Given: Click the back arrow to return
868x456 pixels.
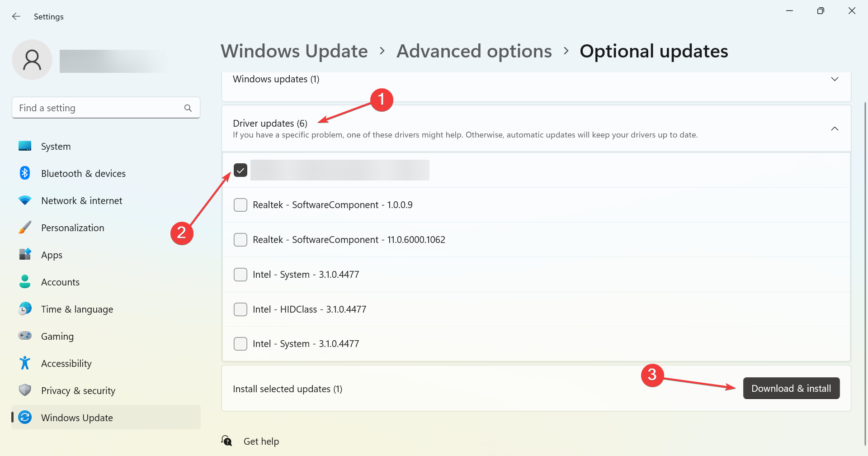Looking at the screenshot, I should pyautogui.click(x=16, y=16).
